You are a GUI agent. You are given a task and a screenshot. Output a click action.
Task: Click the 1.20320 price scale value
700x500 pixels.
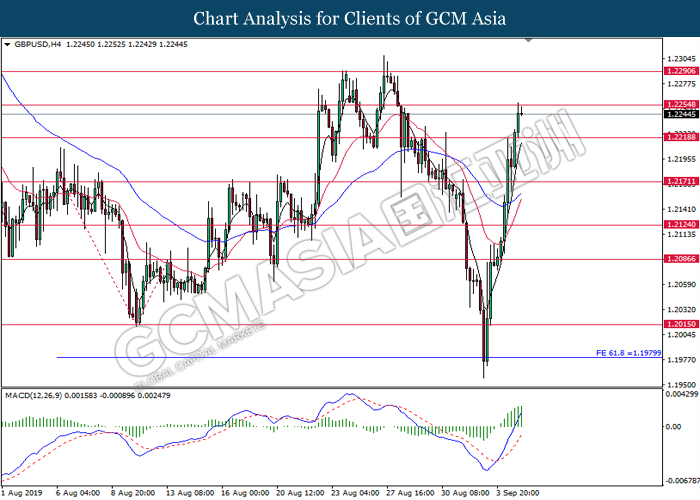pos(681,310)
